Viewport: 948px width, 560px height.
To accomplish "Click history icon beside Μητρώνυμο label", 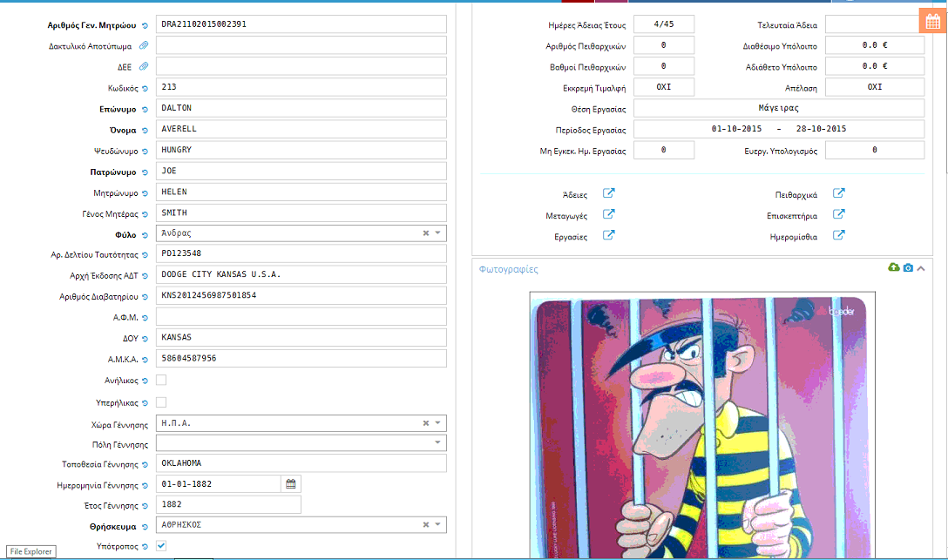I will point(146,194).
